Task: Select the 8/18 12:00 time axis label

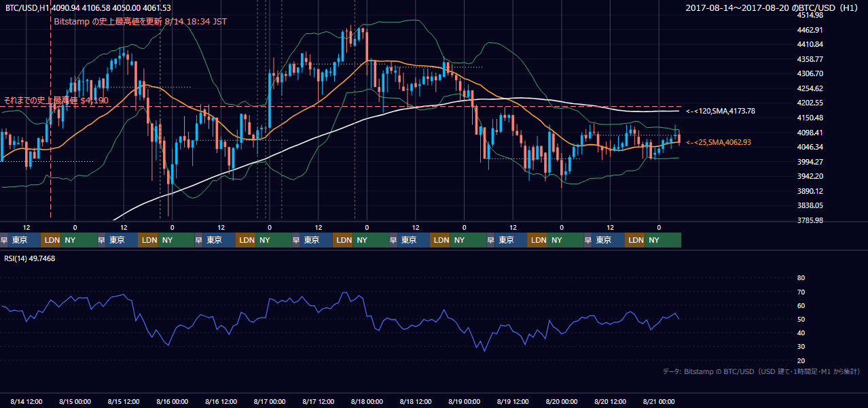Action: click(416, 402)
